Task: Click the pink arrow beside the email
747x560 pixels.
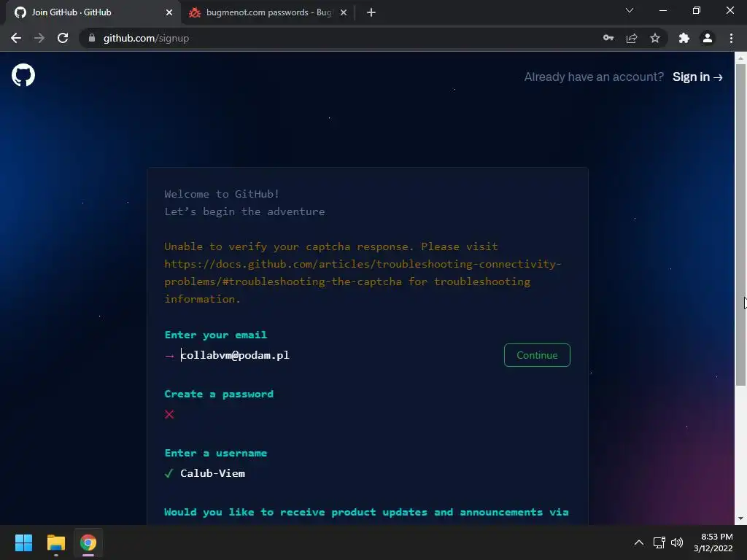Action: pyautogui.click(x=169, y=356)
